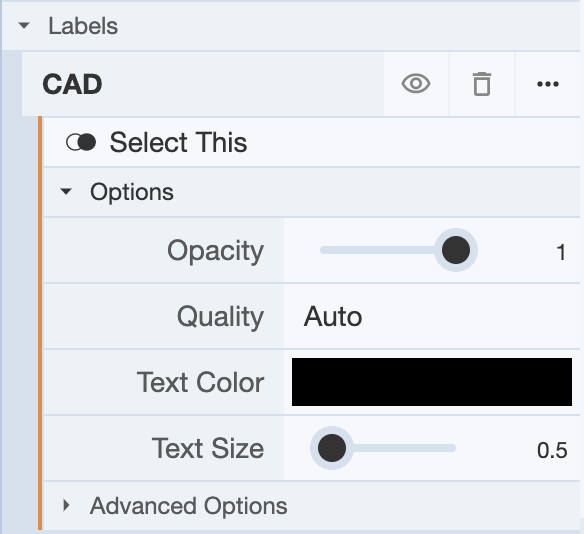Screen dimensions: 584x534
Task: Click the Text Size slider handle
Action: 331,448
